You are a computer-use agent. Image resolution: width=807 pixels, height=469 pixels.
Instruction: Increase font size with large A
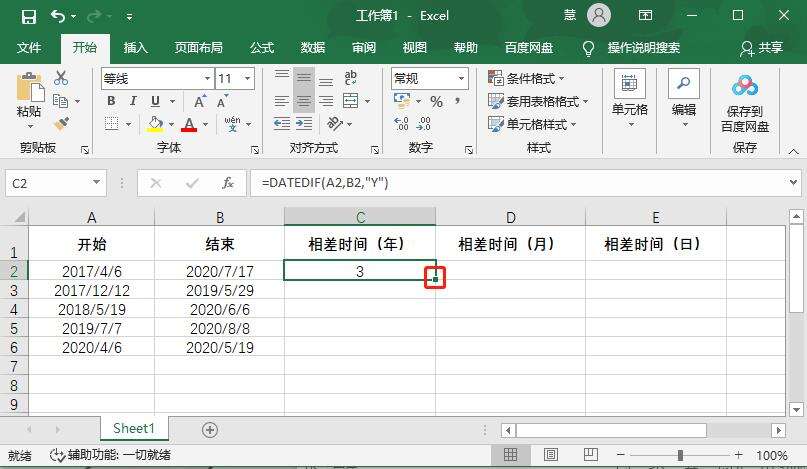(200, 101)
